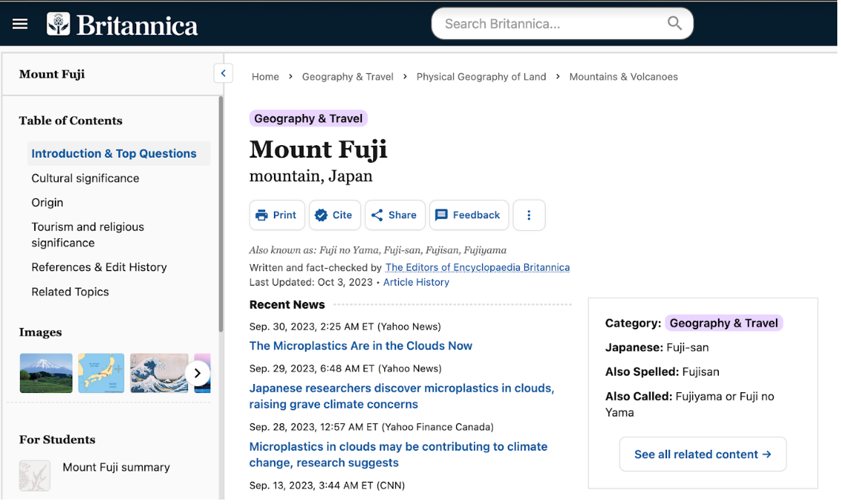This screenshot has width=841, height=504.
Task: Click Mountains & Volcanoes breadcrumb
Action: point(623,77)
